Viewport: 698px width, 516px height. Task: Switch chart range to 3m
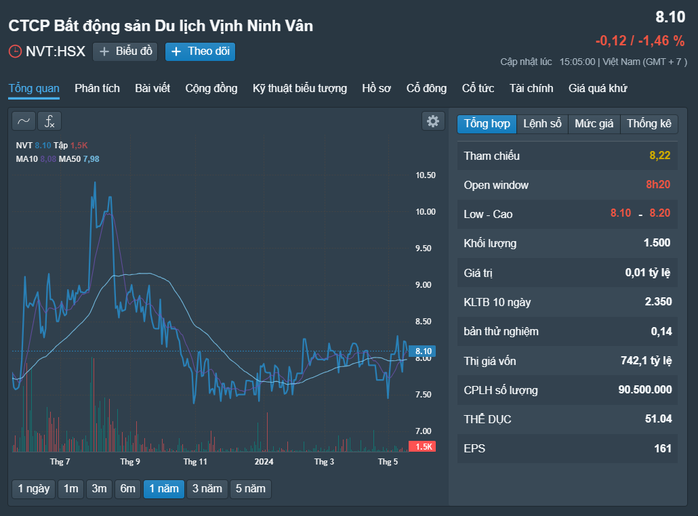(99, 489)
